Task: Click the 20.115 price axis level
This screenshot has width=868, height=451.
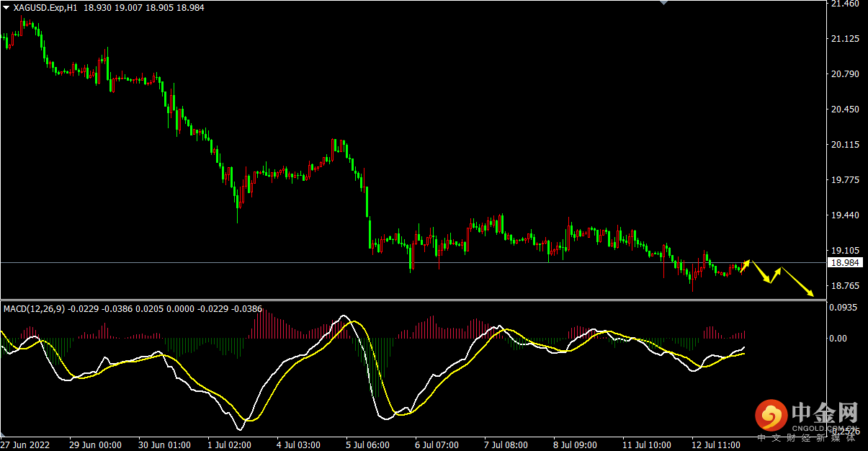Action: pos(844,145)
